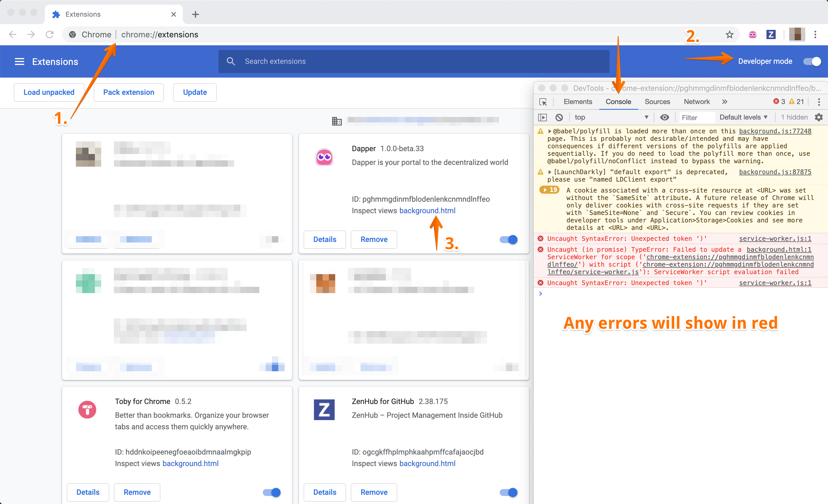
Task: Open Toby for Chrome's background.html link
Action: point(190,463)
